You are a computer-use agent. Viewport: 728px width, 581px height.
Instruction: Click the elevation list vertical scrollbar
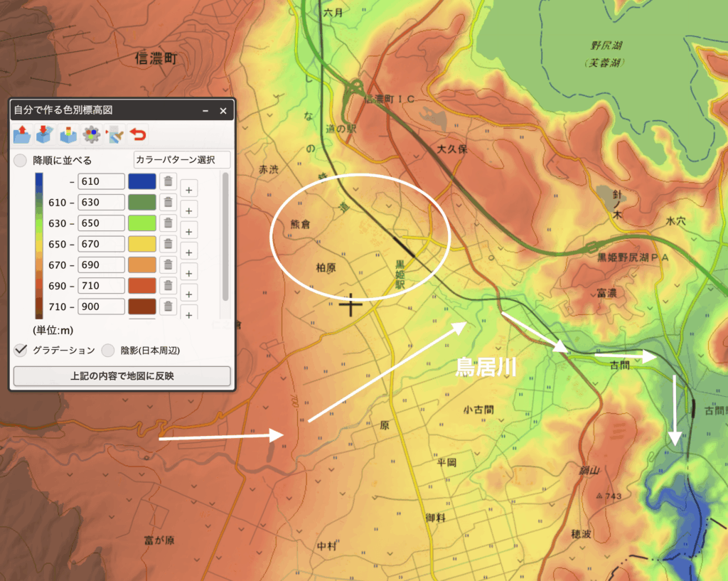click(225, 236)
